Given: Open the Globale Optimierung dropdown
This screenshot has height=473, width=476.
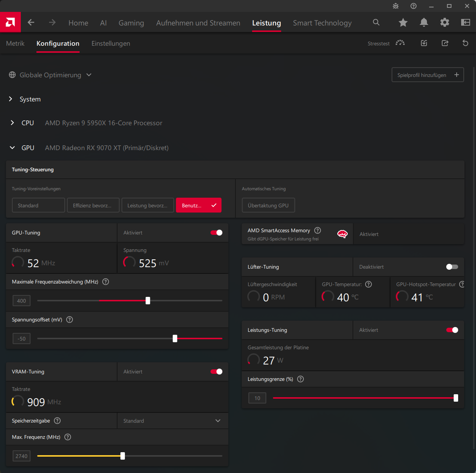Looking at the screenshot, I should tap(51, 75).
